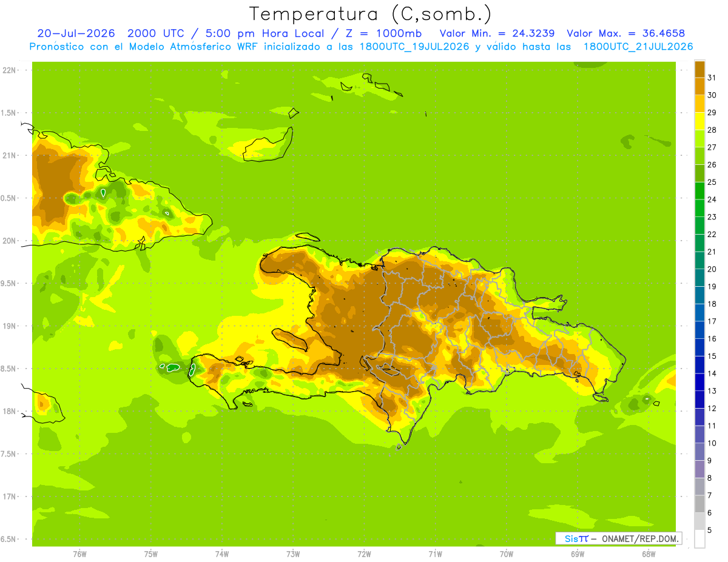The height and width of the screenshot is (562, 728).
Task: Click the colorbar label "31"
Action: pyautogui.click(x=712, y=78)
